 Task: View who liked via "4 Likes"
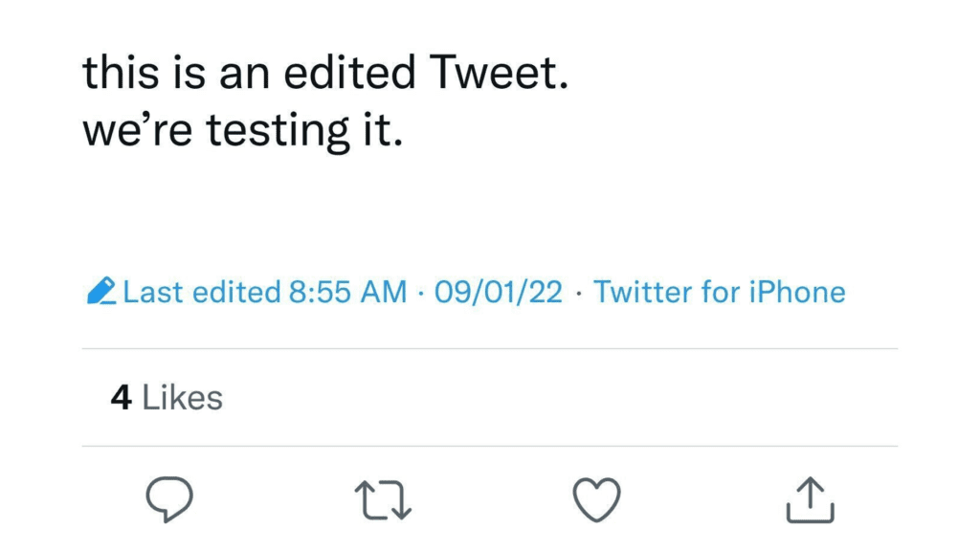(167, 397)
